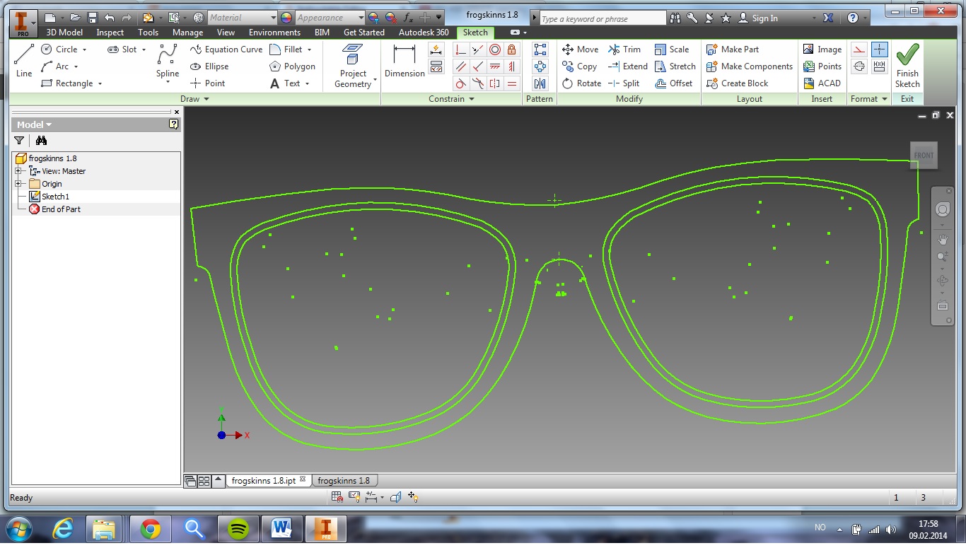This screenshot has width=966, height=560.
Task: Toggle Construction line format
Action: click(x=859, y=49)
